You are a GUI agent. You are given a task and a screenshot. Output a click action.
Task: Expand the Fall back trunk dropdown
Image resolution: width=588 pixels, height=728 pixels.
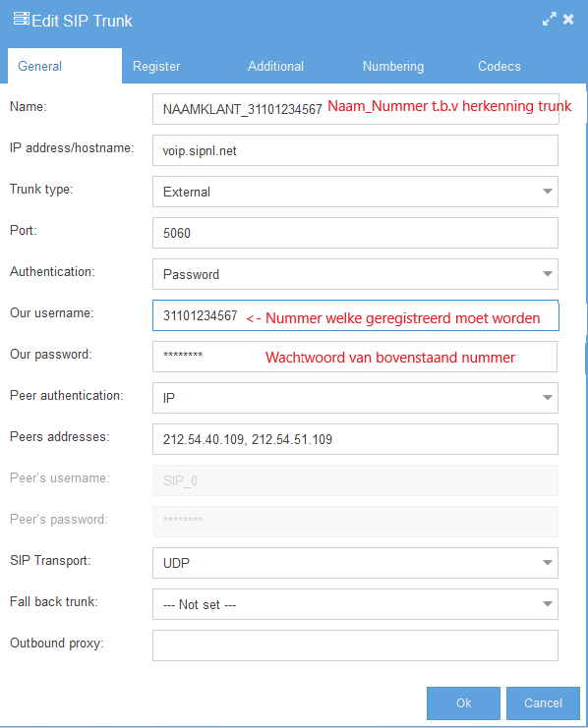coord(355,604)
